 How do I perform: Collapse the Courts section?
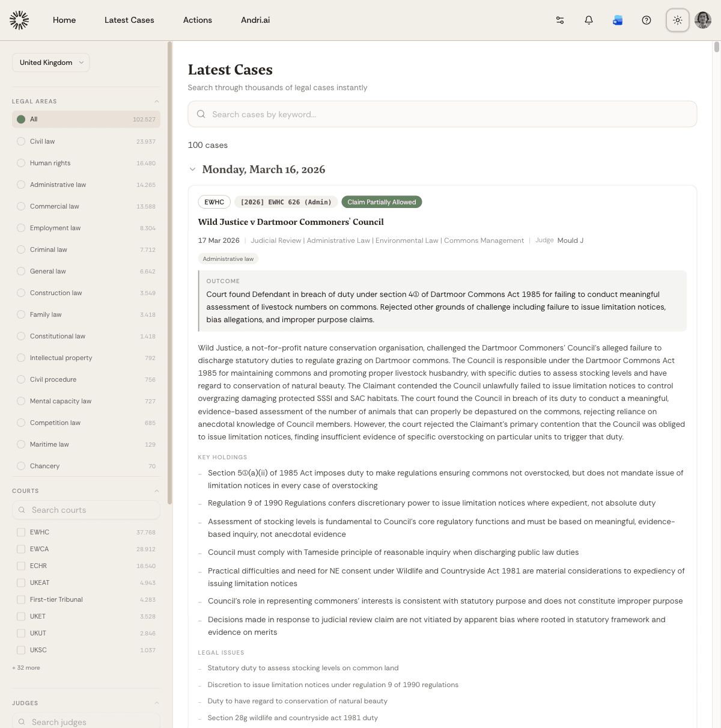pos(156,491)
